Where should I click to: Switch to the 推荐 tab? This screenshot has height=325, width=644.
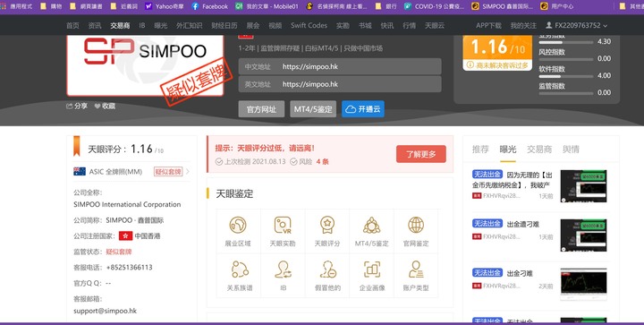[480, 150]
